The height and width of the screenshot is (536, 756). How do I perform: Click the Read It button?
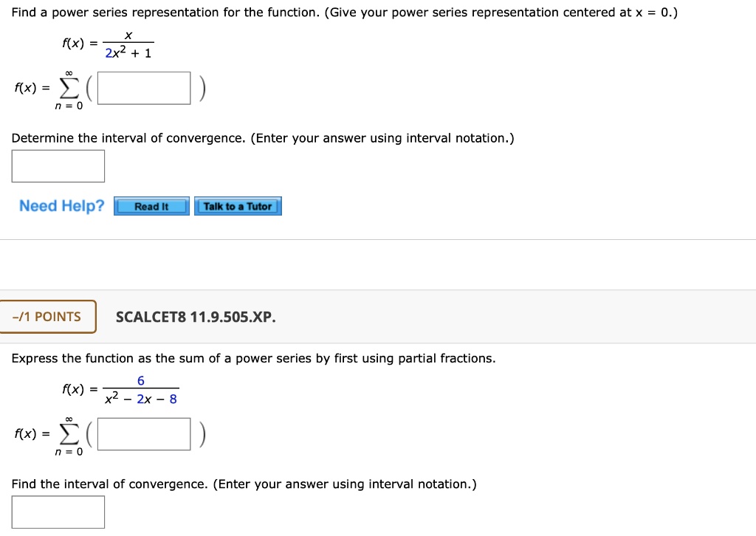(x=151, y=206)
